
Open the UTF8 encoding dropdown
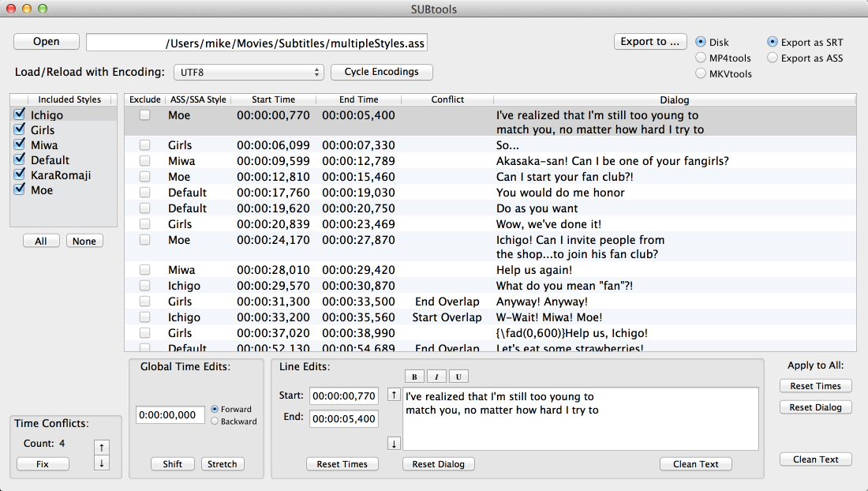pyautogui.click(x=249, y=72)
